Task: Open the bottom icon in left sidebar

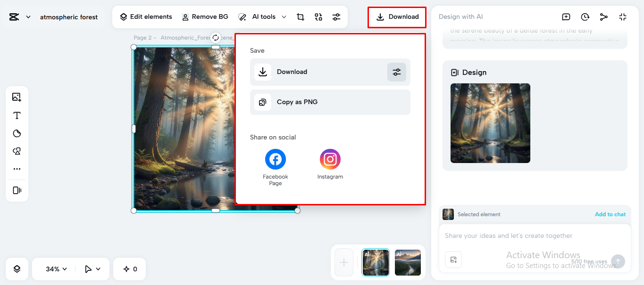Action: click(17, 190)
